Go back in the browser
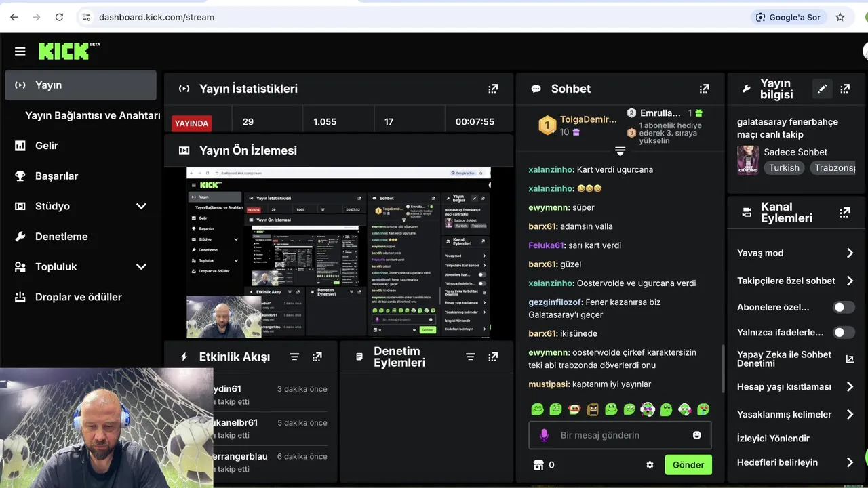 point(14,17)
